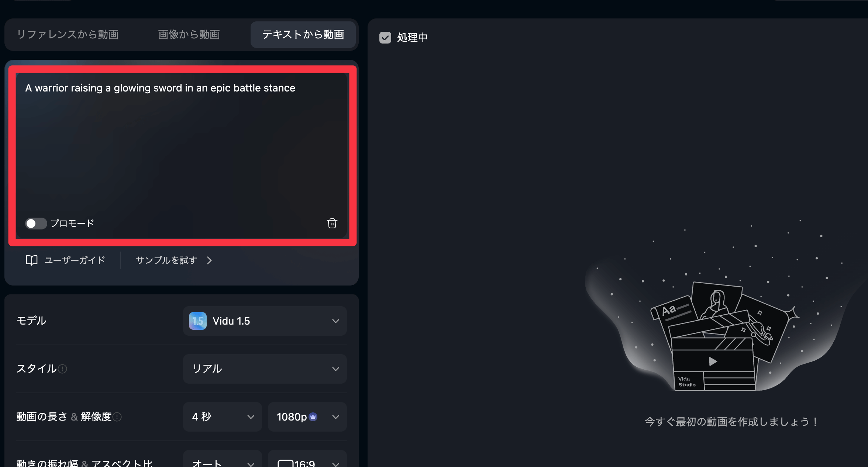This screenshot has height=467, width=868.
Task: Click the 16:9 aspect ratio rectangle icon
Action: click(x=285, y=464)
